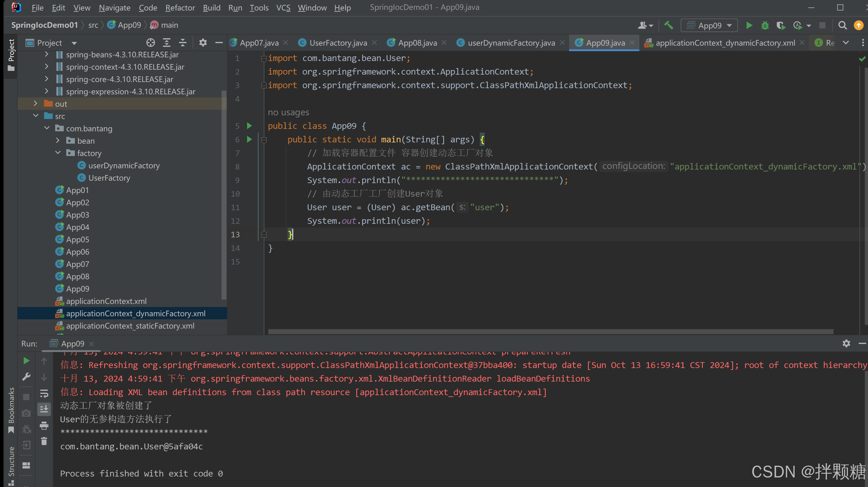Image resolution: width=868 pixels, height=487 pixels.
Task: Select applicationContext_staticFactory.xml in project tree
Action: tap(130, 326)
